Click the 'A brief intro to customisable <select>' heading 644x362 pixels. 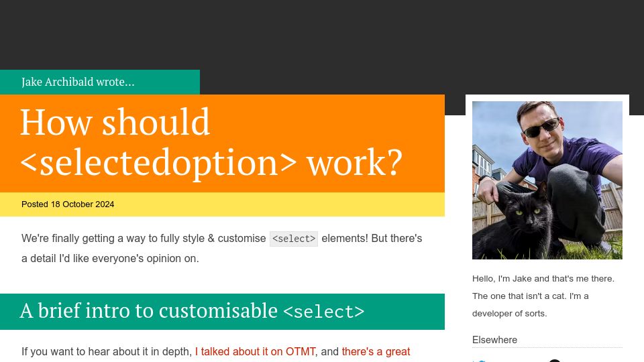[193, 311]
